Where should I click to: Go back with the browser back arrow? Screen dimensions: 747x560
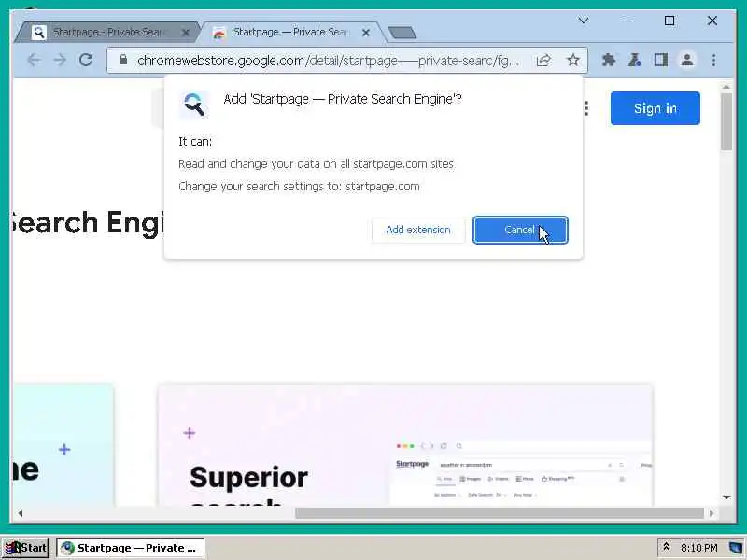point(34,60)
